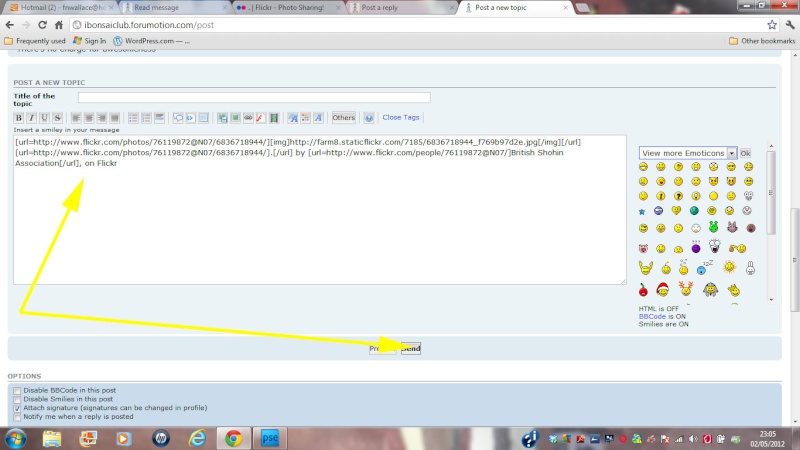Insert a code block
Viewport: 800px width, 450px height.
point(190,118)
